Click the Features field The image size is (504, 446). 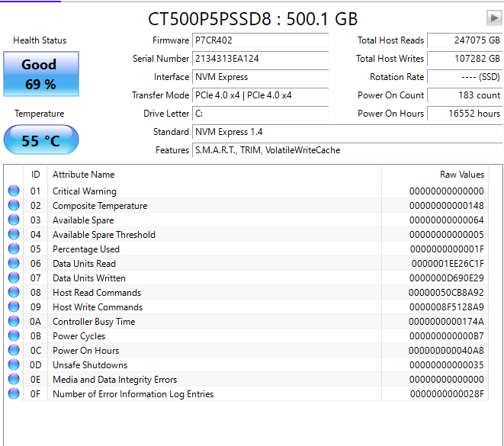(347, 150)
